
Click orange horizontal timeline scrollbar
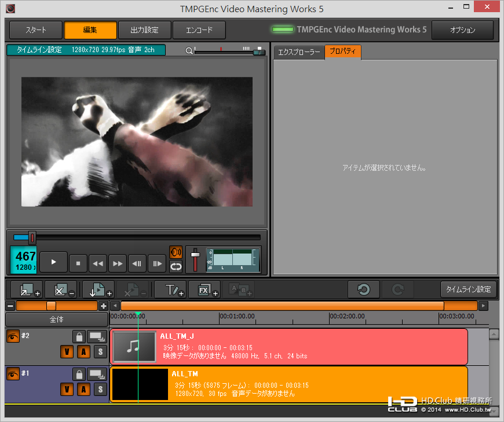coord(283,306)
